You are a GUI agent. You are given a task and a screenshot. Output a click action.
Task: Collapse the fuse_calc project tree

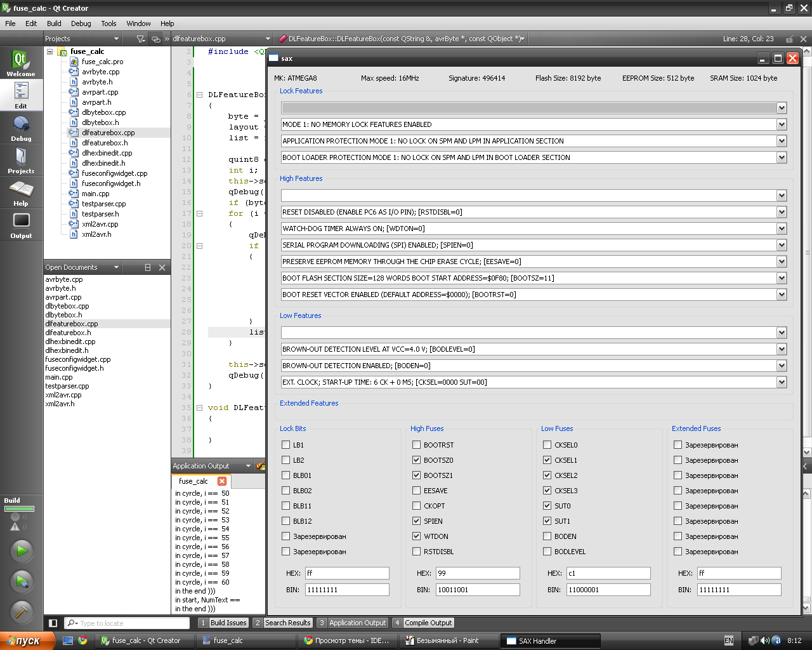pos(50,51)
